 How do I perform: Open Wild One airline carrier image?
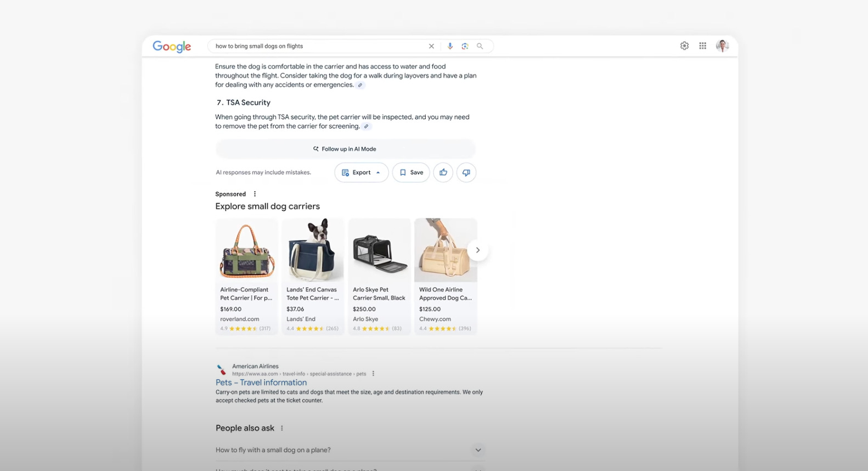[446, 250]
